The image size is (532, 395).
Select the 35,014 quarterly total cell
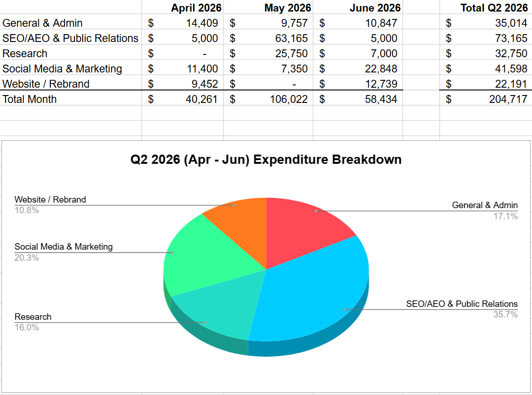[x=486, y=23]
